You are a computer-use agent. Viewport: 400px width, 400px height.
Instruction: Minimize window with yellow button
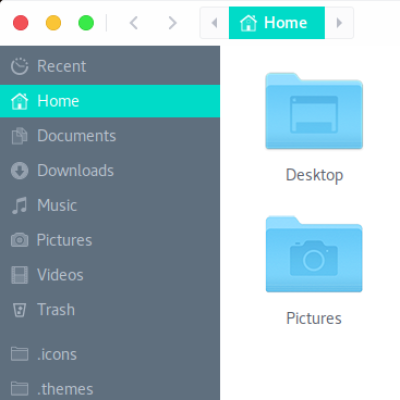pyautogui.click(x=53, y=23)
